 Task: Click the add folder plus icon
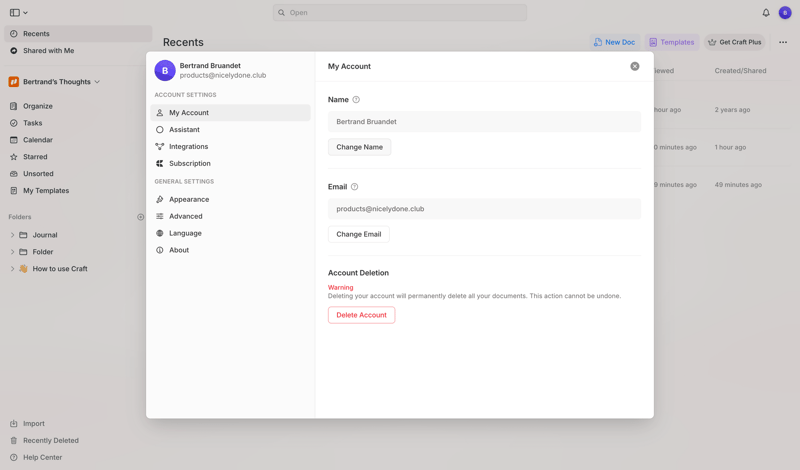click(140, 217)
